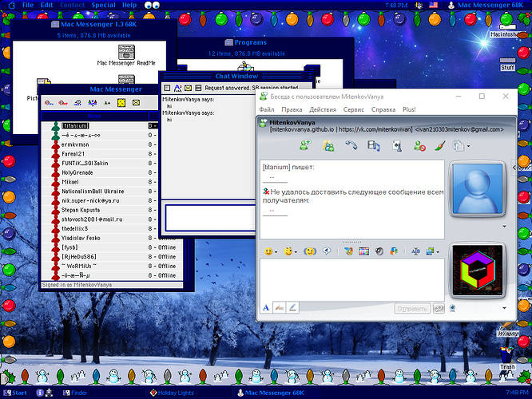The height and width of the screenshot is (399, 532).
Task: Switch to handwriting mode pen icon
Action: coord(280,307)
